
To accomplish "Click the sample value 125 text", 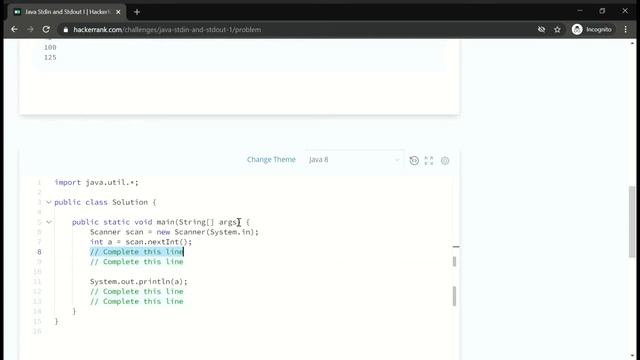I will tap(50, 58).
